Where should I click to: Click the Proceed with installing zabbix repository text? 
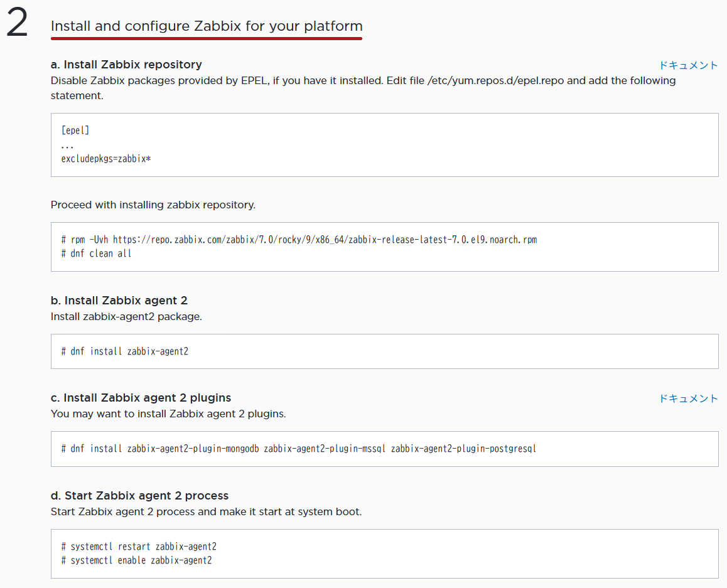pos(153,205)
